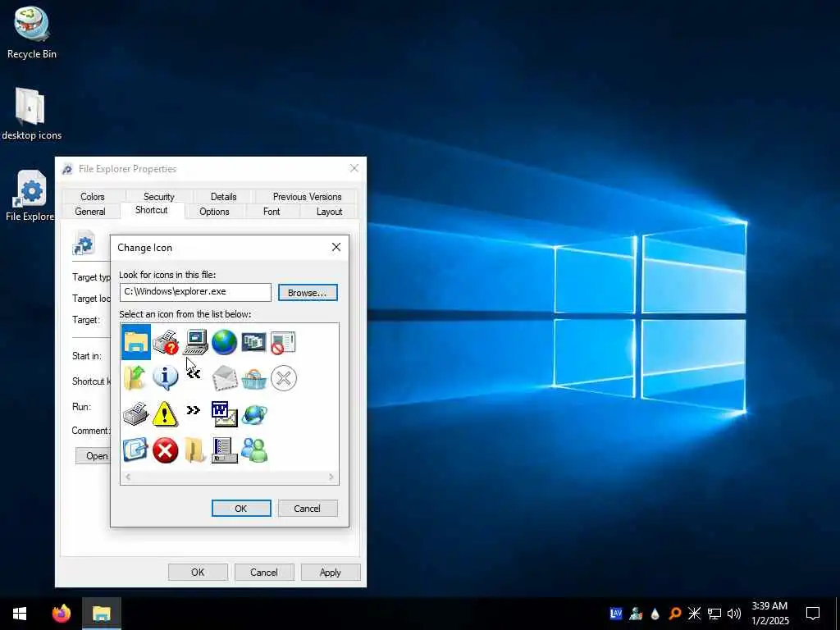This screenshot has height=630, width=840.
Task: Select the Shortcut tab
Action: tap(152, 210)
